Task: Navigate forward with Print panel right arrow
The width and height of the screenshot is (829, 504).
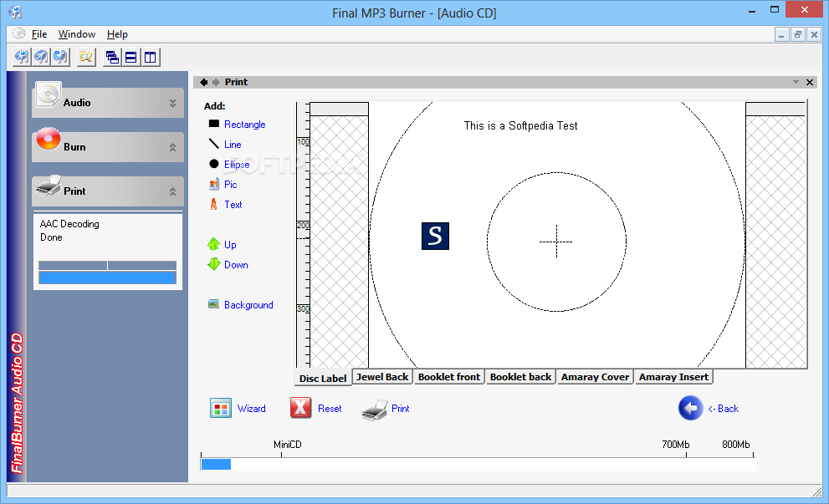Action: click(x=216, y=82)
